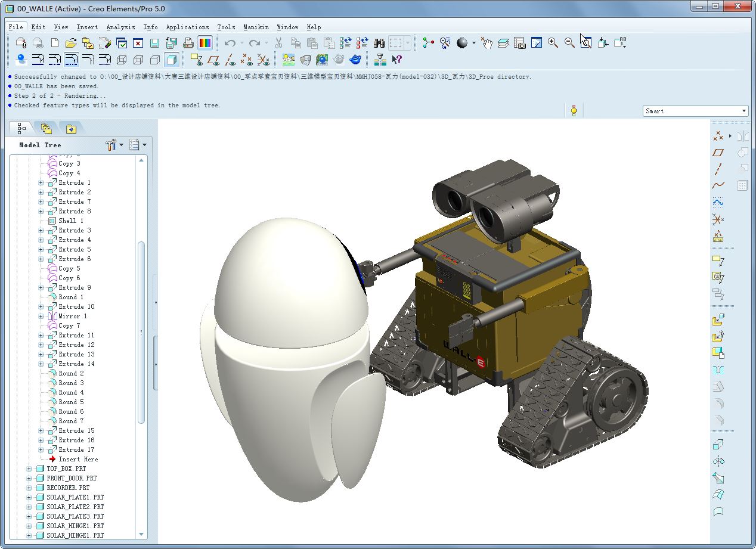Expand the TOP_BOX.PRT tree node
Viewport: 756px width, 549px height.
[29, 469]
